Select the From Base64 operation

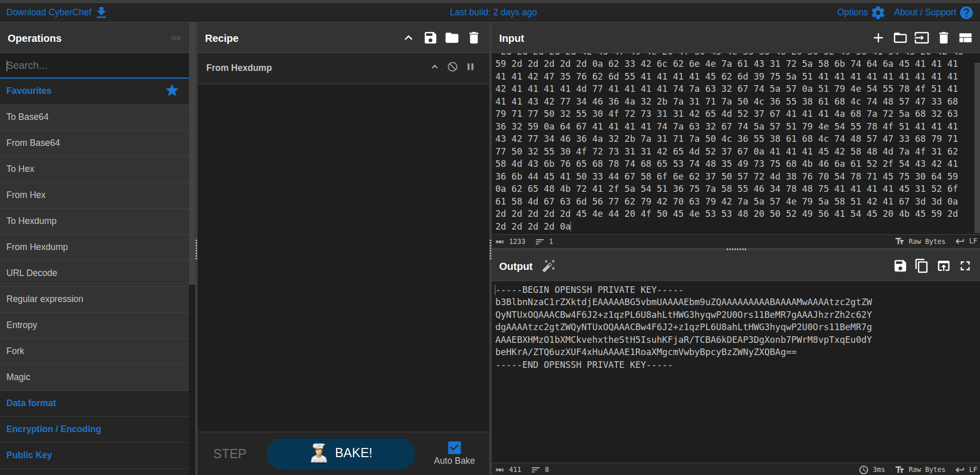[x=94, y=143]
